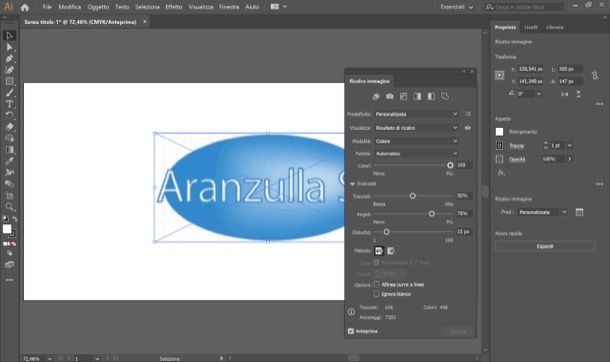Click the Espandi button
The width and height of the screenshot is (610, 362).
coord(545,246)
